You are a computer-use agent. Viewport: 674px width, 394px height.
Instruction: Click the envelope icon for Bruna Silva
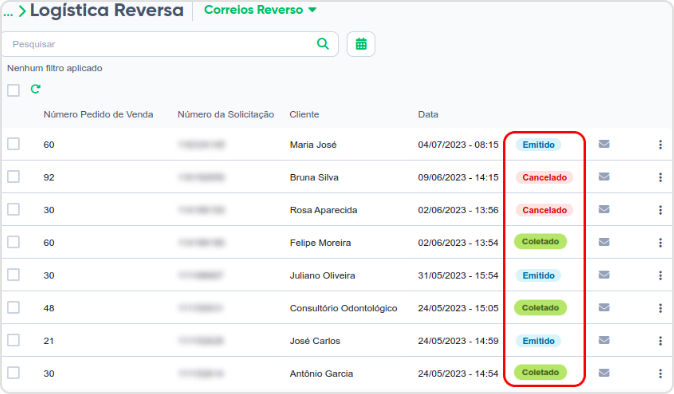pyautogui.click(x=604, y=177)
